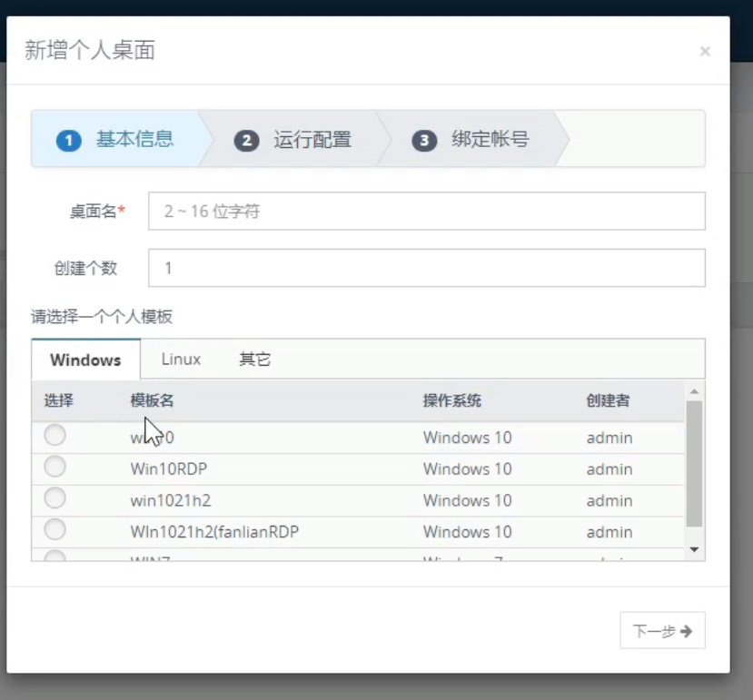Screen dimensions: 753x700
Task: Select radio for WIn1021h2(fanlianRDP template
Action: 55,530
